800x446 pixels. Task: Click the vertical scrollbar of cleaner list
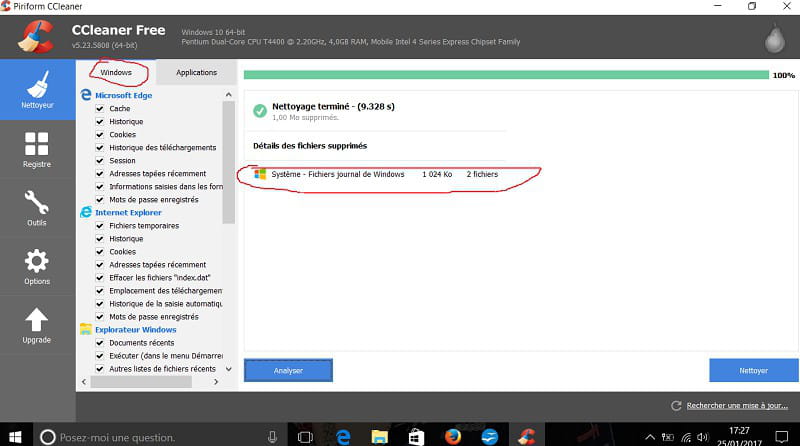229,162
